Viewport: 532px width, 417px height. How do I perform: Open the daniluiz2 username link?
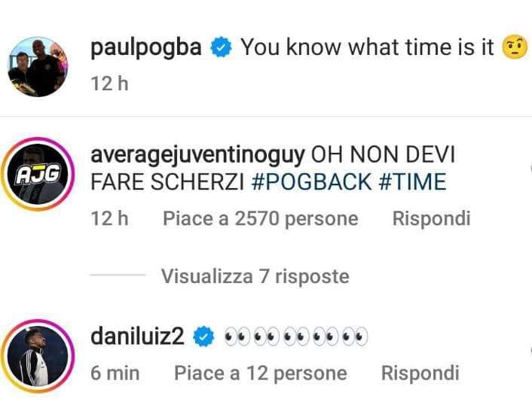pyautogui.click(x=136, y=338)
